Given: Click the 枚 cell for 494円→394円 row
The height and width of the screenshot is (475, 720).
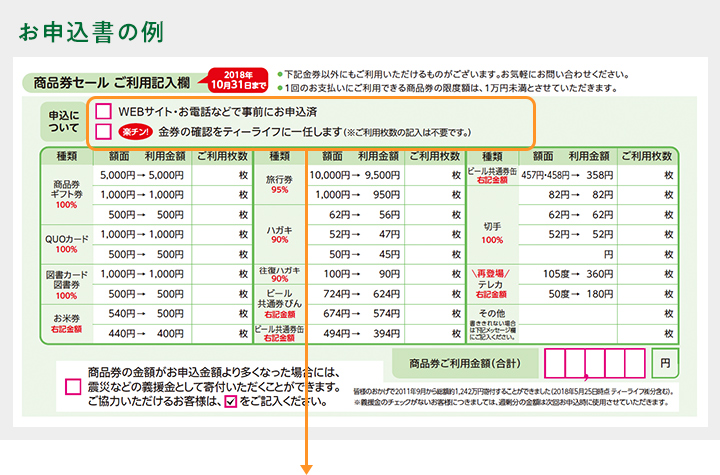Looking at the screenshot, I should (x=435, y=334).
